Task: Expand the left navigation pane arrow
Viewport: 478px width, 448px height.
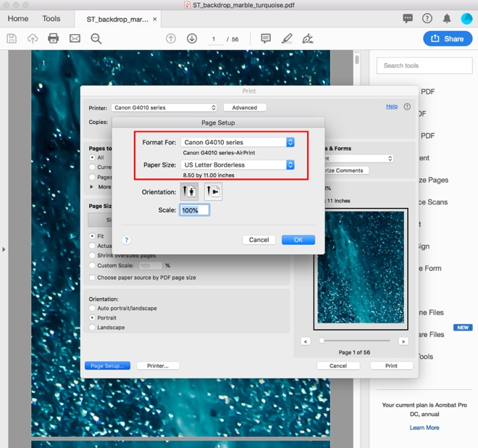Action: click(4, 249)
